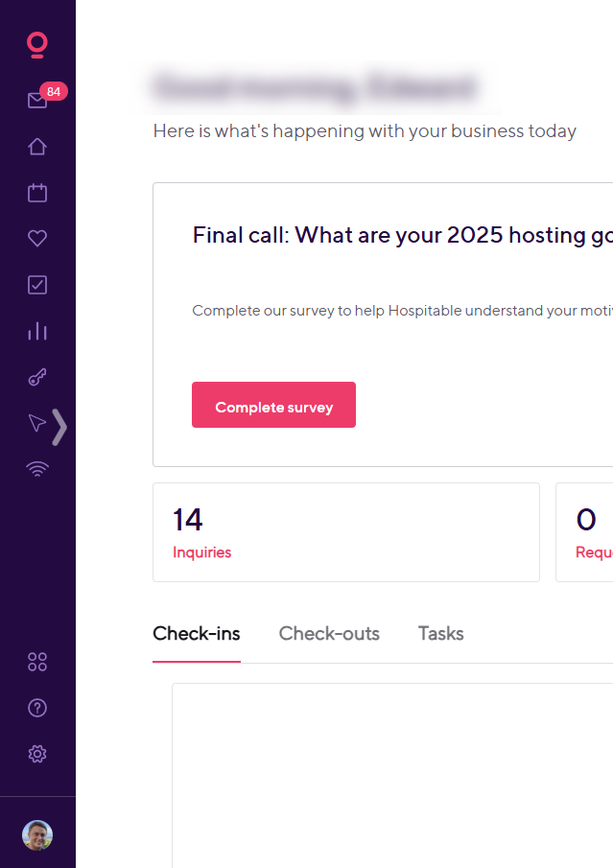Screen dimensions: 613x868
Task: Open the direct bookings cursor icon
Action: click(x=37, y=423)
